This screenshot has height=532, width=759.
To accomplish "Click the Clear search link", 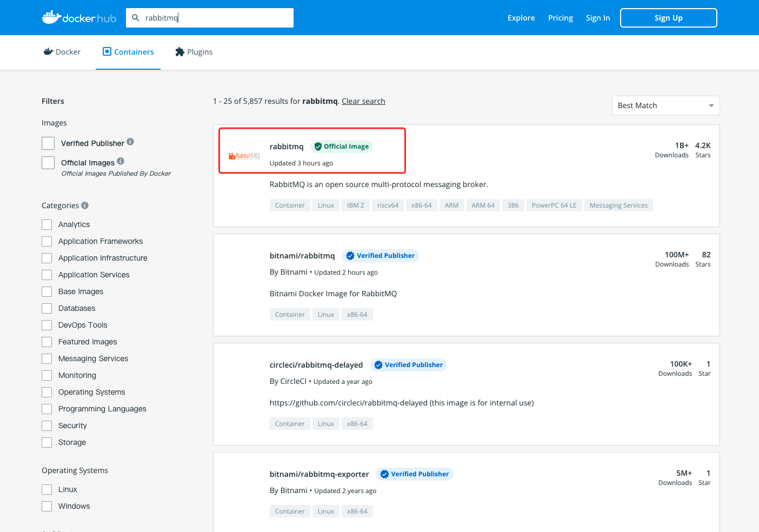I will click(x=363, y=101).
